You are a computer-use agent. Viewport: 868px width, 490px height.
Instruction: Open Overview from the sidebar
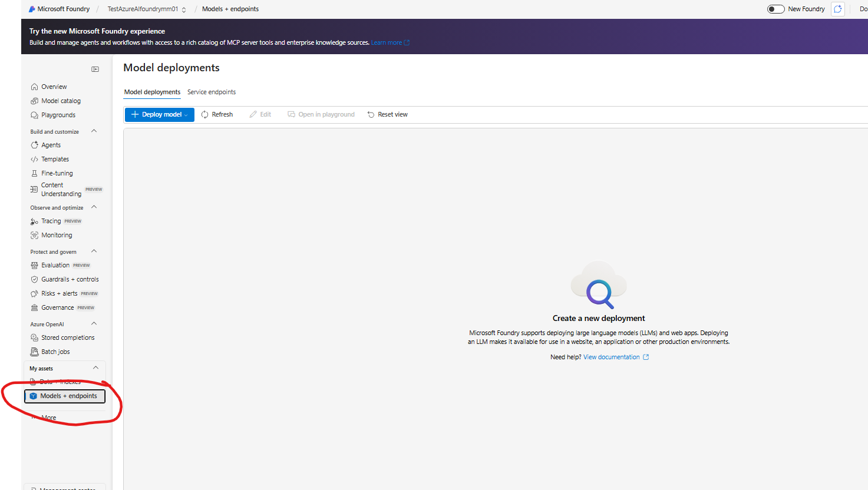(54, 87)
